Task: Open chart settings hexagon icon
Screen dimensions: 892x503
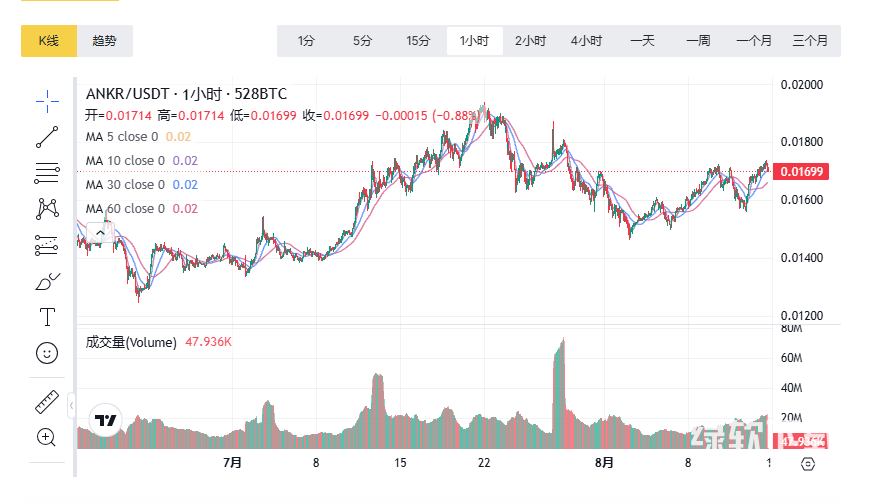Action: [808, 464]
